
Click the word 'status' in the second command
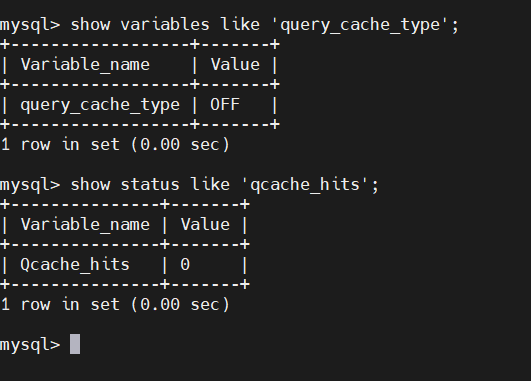point(150,185)
